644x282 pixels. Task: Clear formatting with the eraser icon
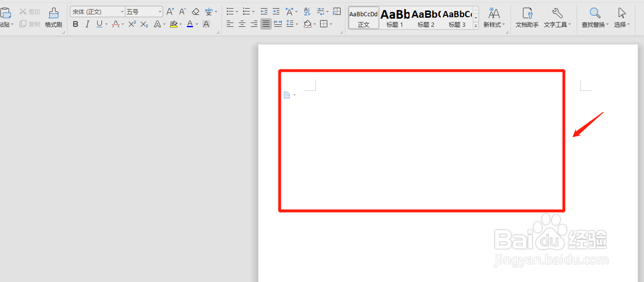196,11
